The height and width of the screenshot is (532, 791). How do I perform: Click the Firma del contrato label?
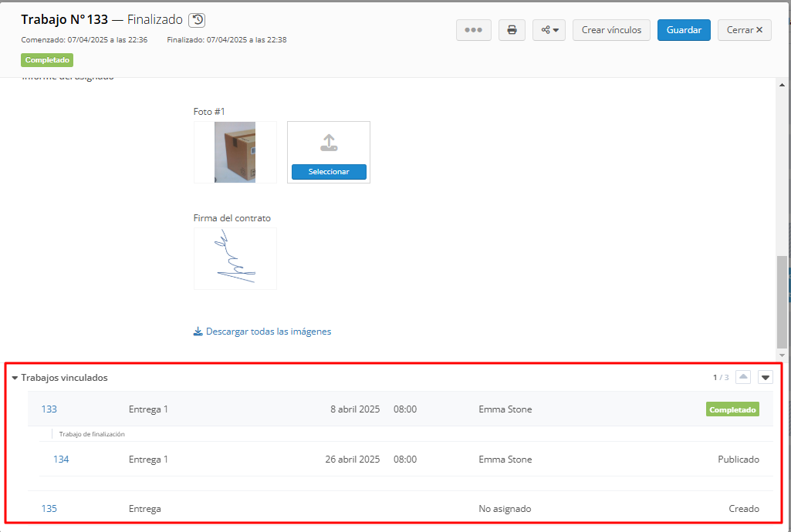(x=232, y=217)
